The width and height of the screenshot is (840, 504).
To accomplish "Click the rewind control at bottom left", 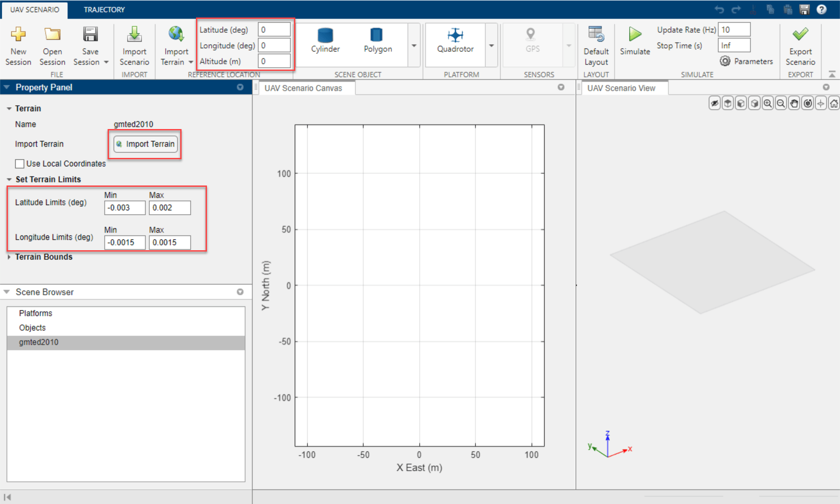I will (x=7, y=497).
